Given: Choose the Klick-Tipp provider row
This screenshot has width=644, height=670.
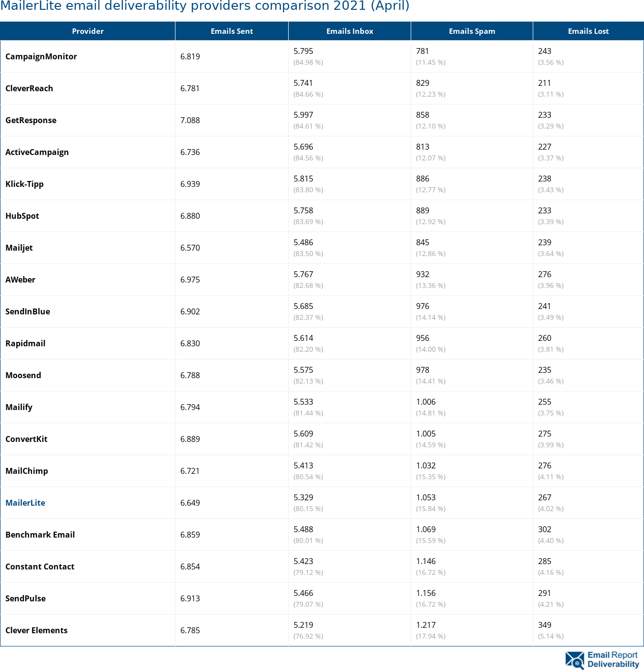Looking at the screenshot, I should 25,184.
